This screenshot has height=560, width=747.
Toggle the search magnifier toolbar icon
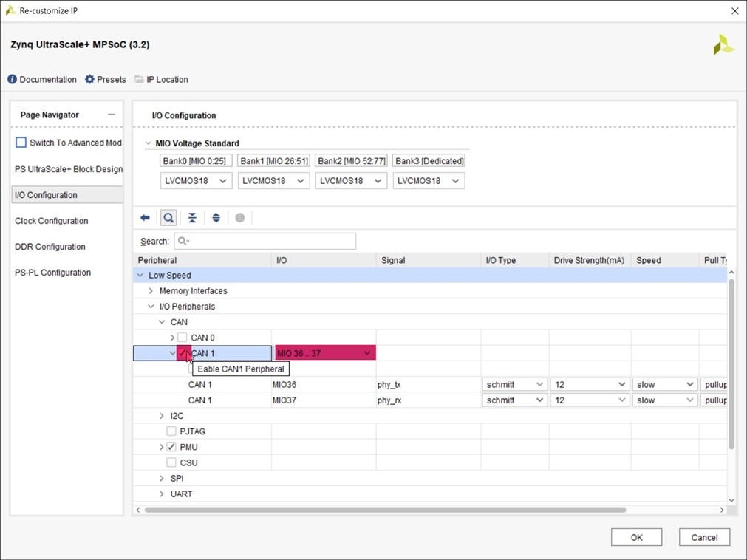pyautogui.click(x=168, y=218)
